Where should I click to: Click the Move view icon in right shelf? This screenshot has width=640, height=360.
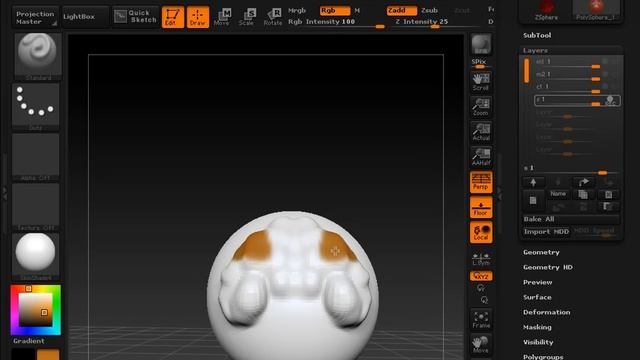pos(481,345)
